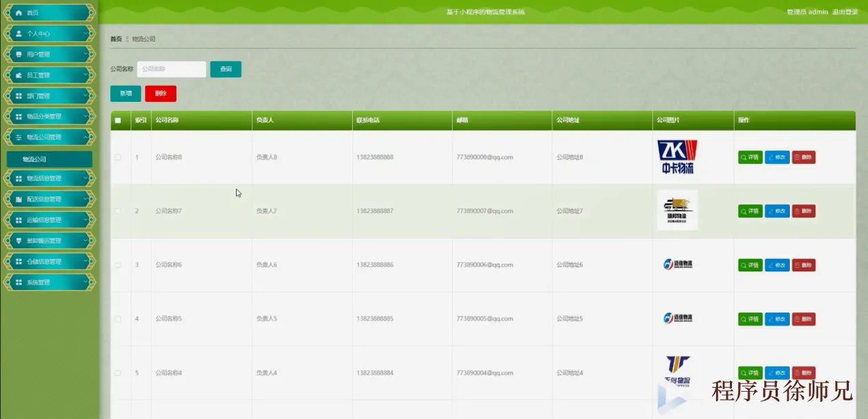Go to 首页 via the breadcrumb link
This screenshot has width=868, height=419.
116,39
